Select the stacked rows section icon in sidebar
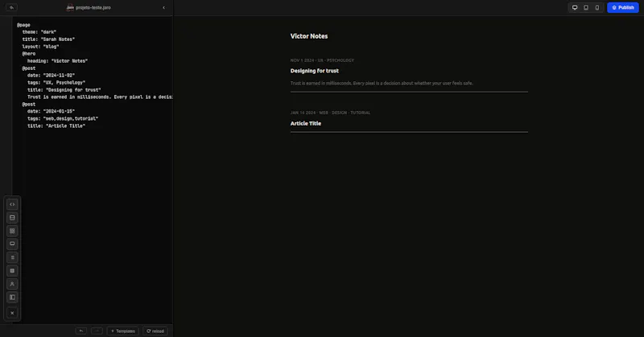Screen dimensions: 644x337 point(12,217)
